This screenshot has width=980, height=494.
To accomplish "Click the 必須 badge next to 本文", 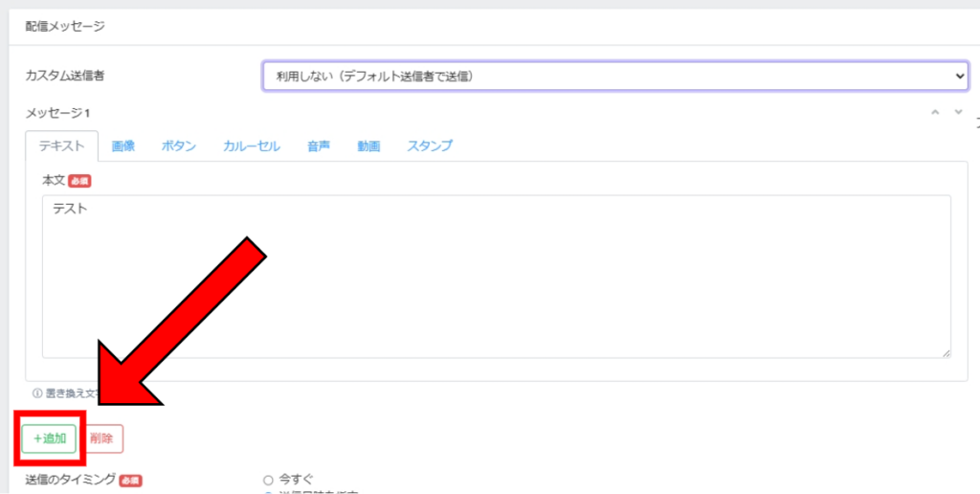I will click(79, 181).
